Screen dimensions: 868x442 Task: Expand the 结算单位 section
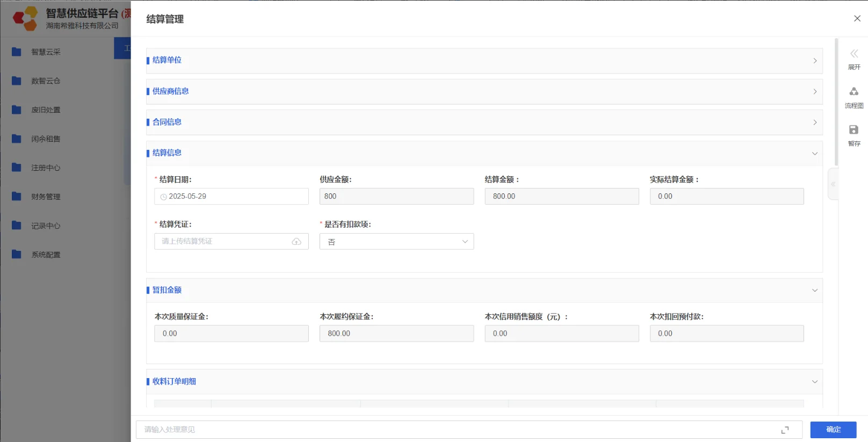pyautogui.click(x=815, y=61)
